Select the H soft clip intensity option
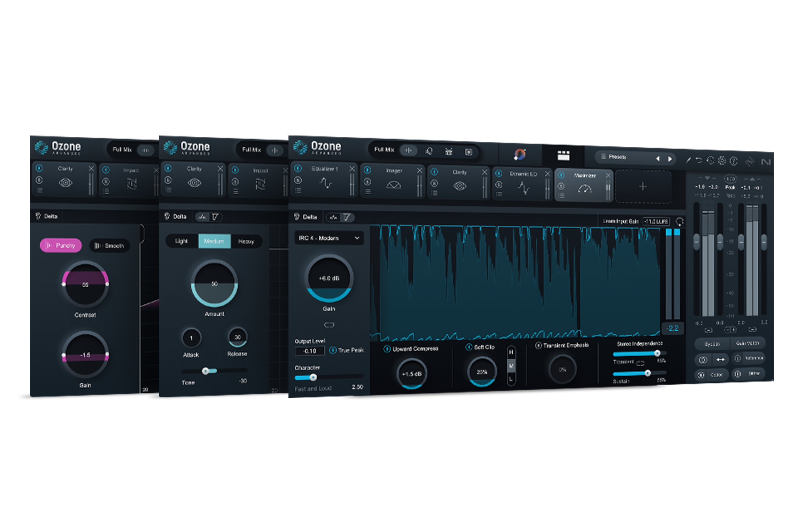Viewport: 798px width, 532px height. (511, 352)
